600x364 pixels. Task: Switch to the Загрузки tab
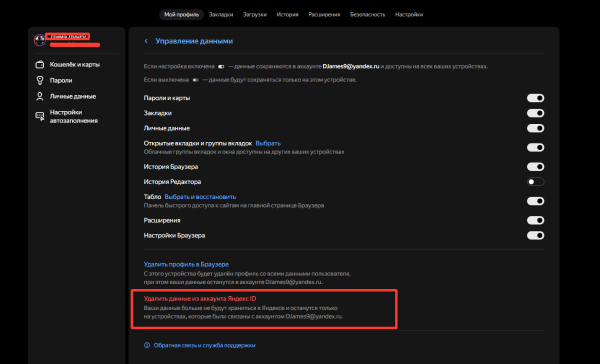pos(255,15)
